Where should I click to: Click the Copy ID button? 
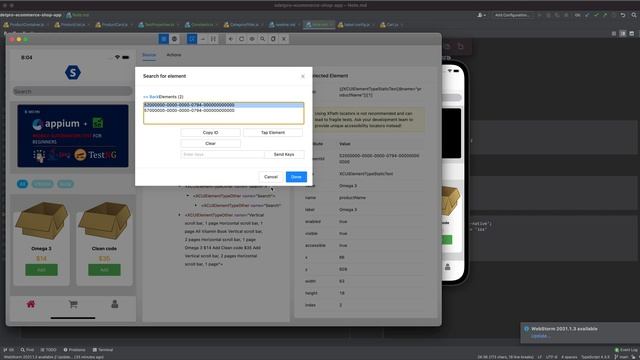(210, 133)
